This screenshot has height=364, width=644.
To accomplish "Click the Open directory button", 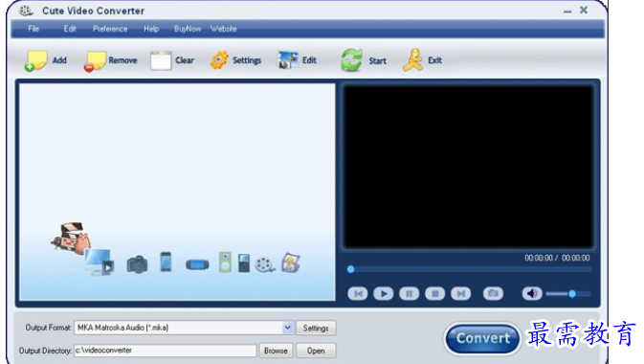I will click(x=316, y=351).
